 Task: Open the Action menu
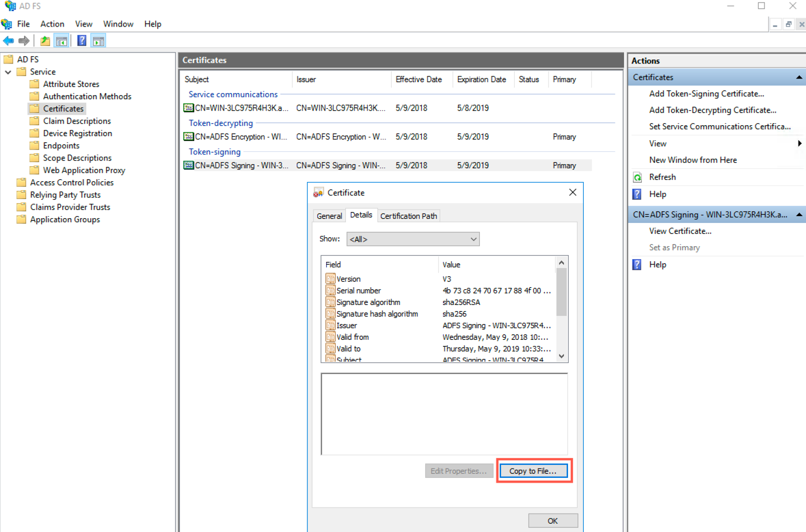pos(52,23)
